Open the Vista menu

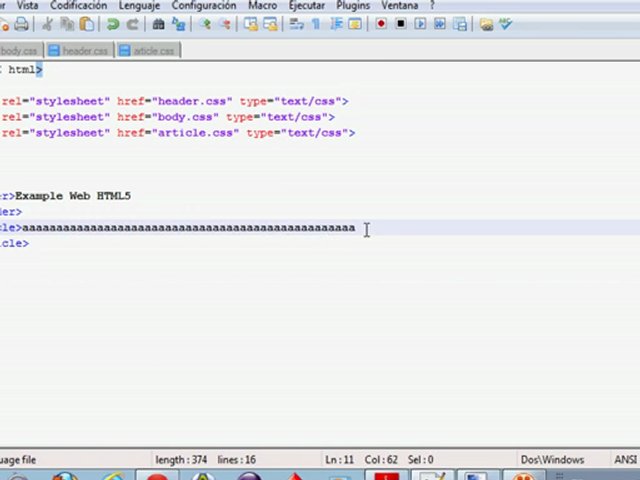(27, 6)
